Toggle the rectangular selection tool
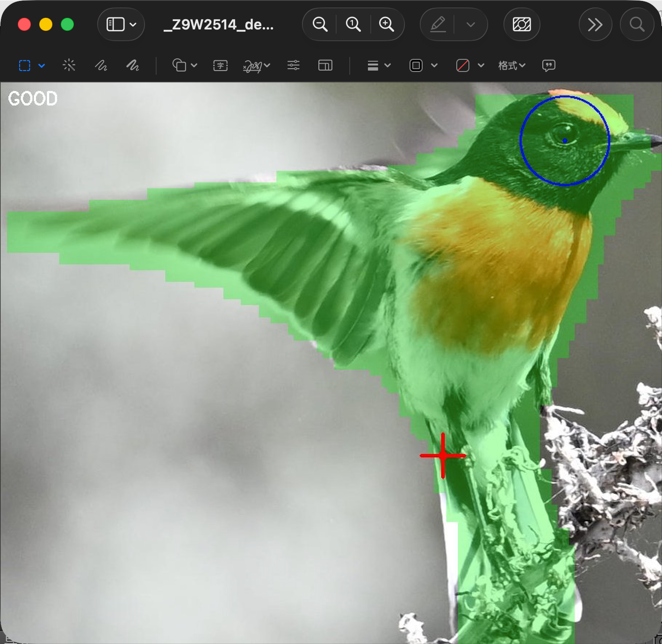 pyautogui.click(x=25, y=65)
